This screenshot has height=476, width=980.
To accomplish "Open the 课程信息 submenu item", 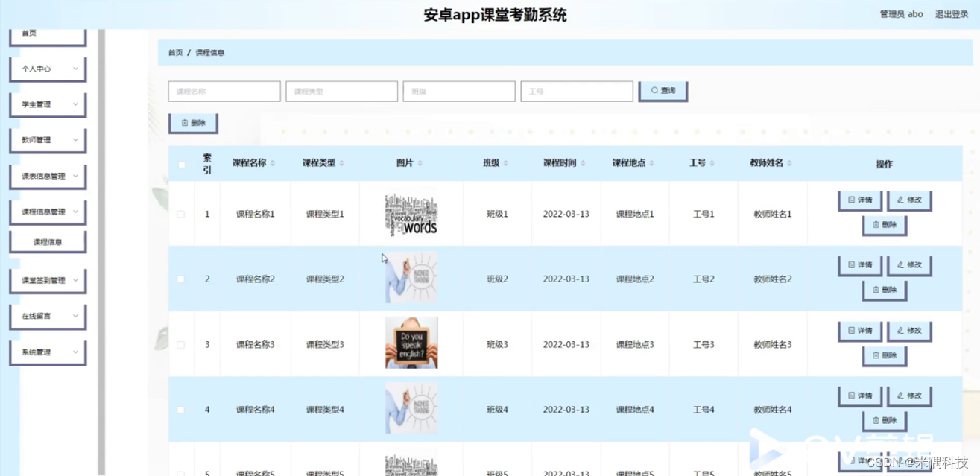I will click(48, 242).
